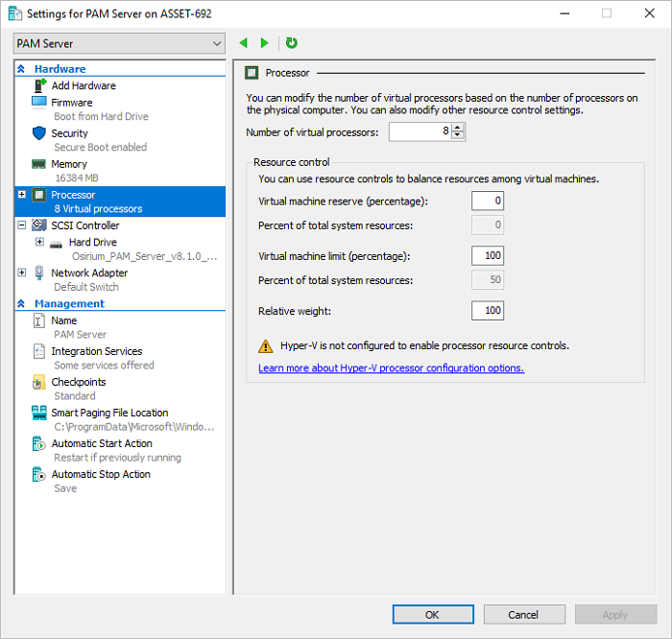Open Integration Services settings
Screen dimensions: 672x639
[x=97, y=351]
